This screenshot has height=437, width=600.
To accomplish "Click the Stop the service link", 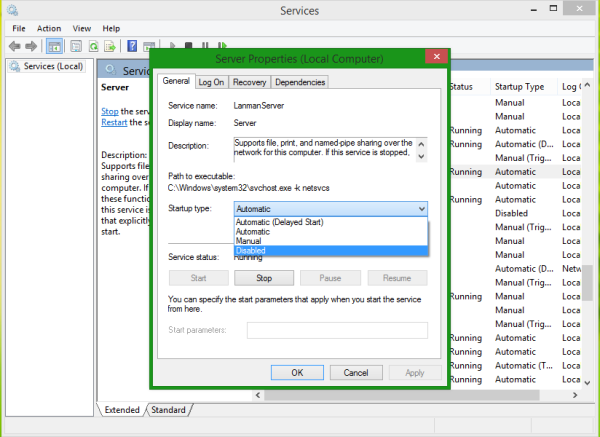I will point(110,111).
